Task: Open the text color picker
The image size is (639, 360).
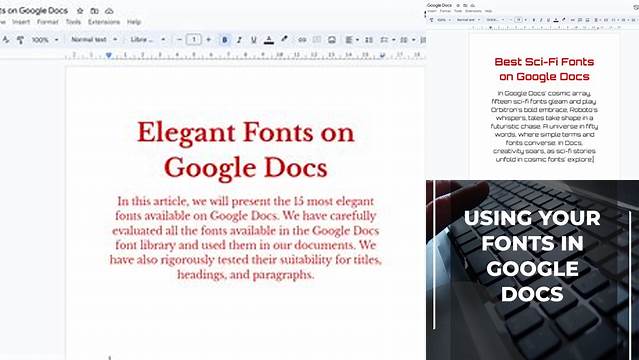Action: pos(269,40)
